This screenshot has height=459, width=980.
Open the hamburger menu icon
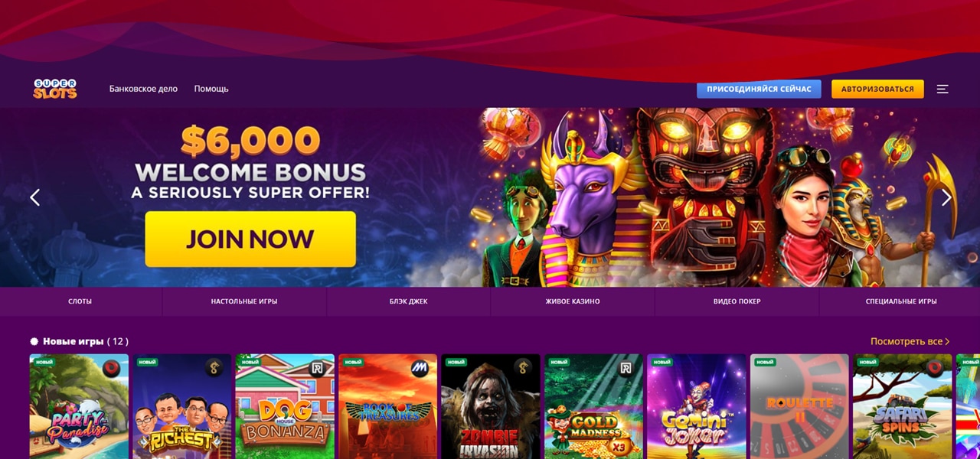click(942, 89)
